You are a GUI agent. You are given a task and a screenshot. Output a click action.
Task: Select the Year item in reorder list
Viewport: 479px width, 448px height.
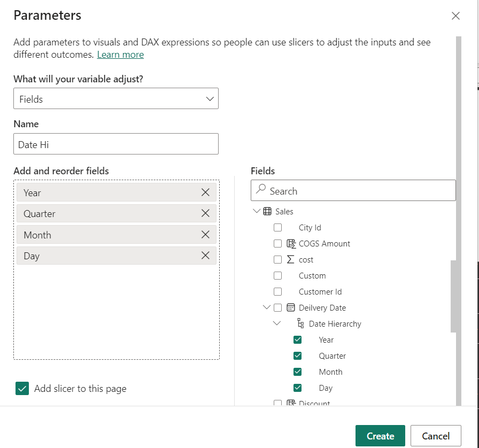click(117, 192)
